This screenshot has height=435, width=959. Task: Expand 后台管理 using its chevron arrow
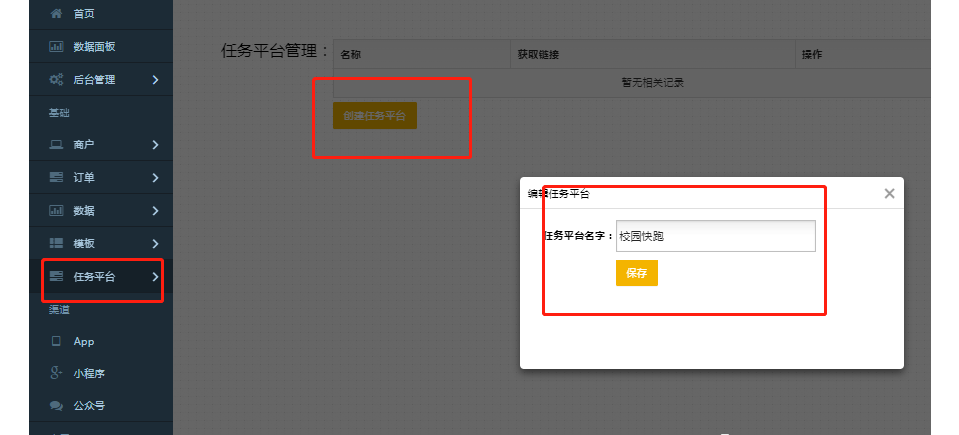[x=155, y=79]
